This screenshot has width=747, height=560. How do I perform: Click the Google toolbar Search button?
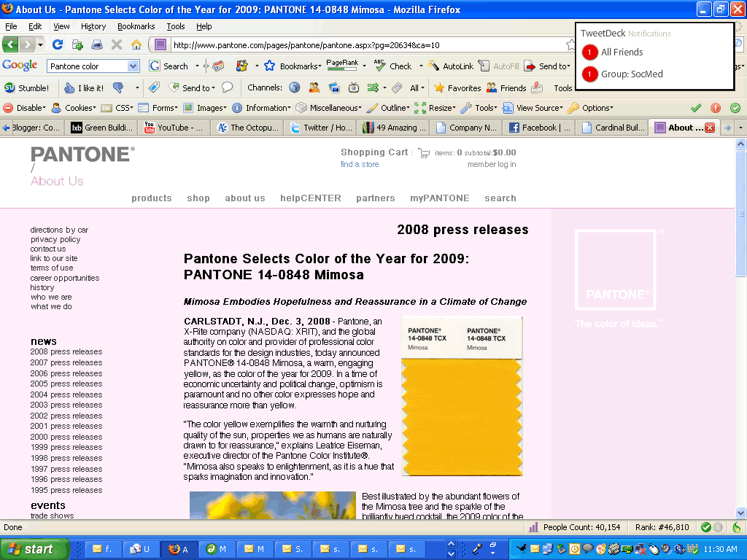pos(169,66)
